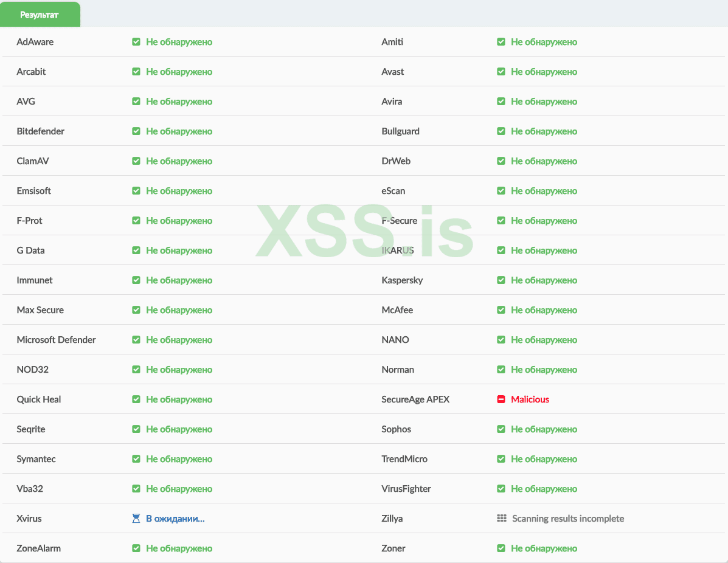
Task: Click the green check icon for Zoner
Action: tap(501, 548)
